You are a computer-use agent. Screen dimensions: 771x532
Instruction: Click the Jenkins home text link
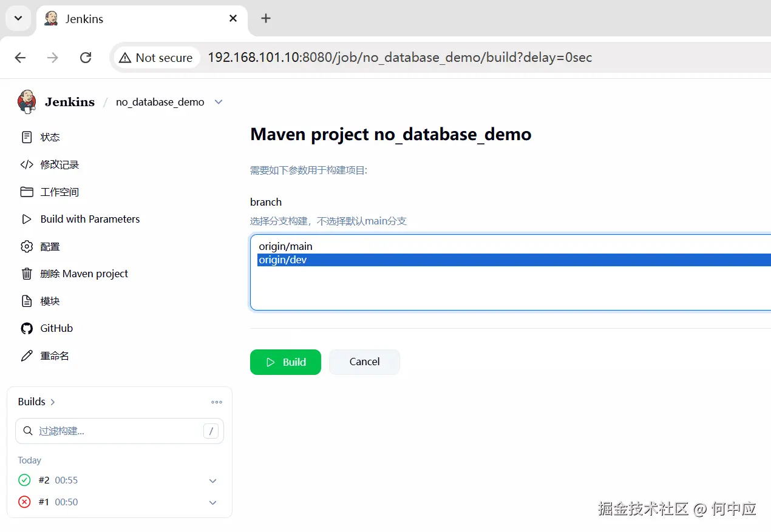pyautogui.click(x=70, y=102)
